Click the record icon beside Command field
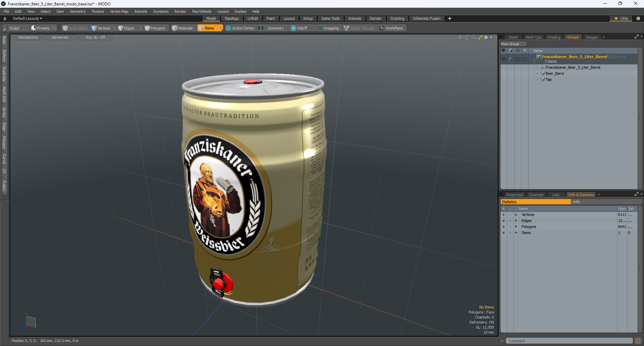The height and width of the screenshot is (346, 644). tap(638, 341)
